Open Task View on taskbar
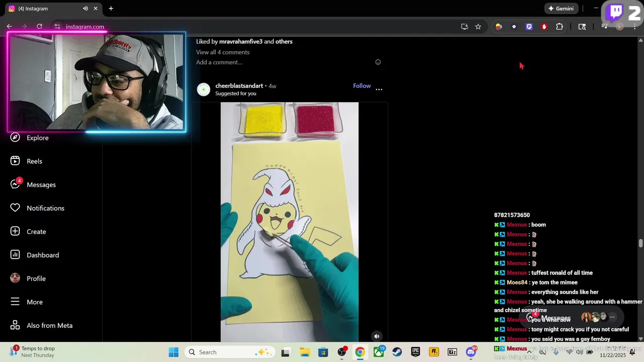The image size is (644, 362). tap(285, 352)
